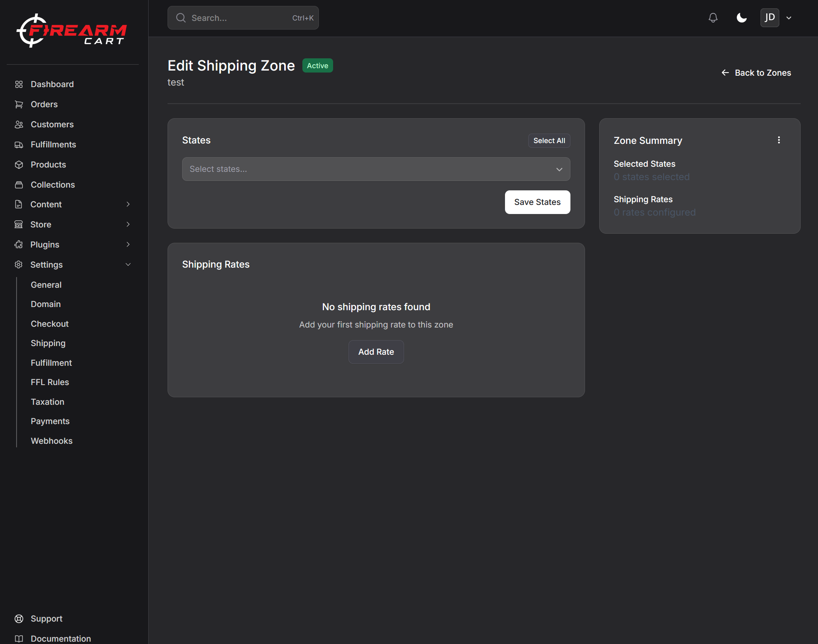The height and width of the screenshot is (644, 818).
Task: Open FFL Rules settings
Action: pos(50,382)
